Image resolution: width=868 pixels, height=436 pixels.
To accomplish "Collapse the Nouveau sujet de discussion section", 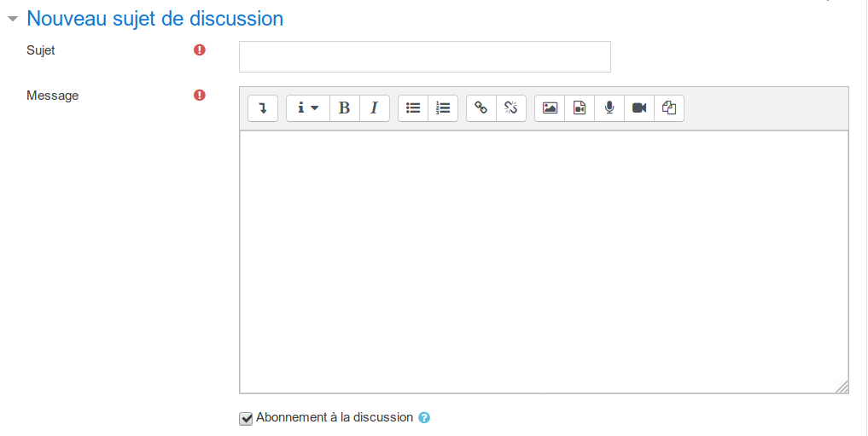I will coord(13,19).
